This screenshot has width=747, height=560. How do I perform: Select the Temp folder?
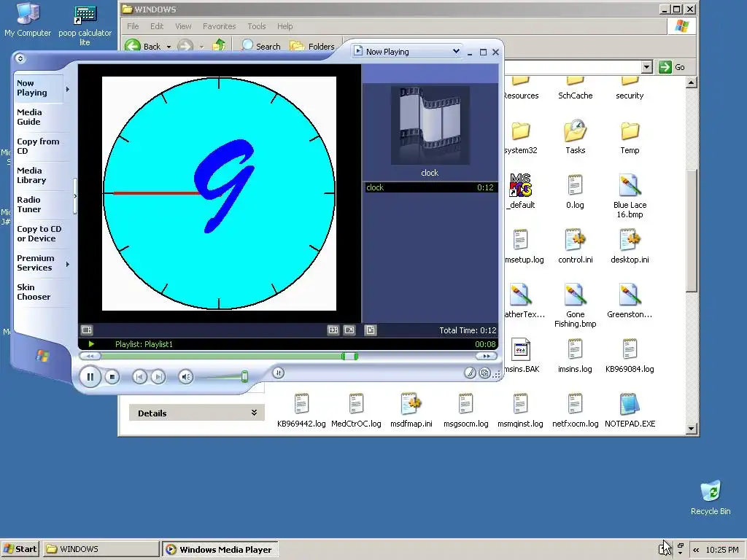[x=630, y=136]
